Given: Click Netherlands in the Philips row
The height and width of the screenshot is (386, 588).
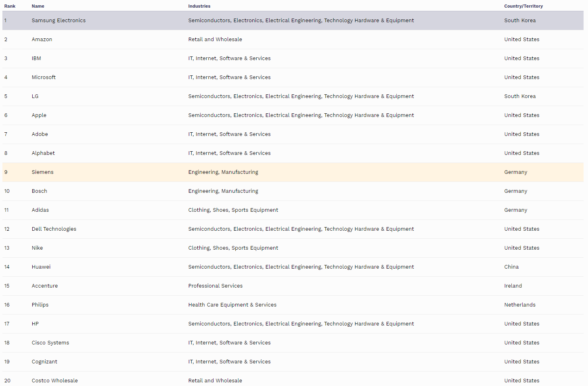Looking at the screenshot, I should click(520, 305).
